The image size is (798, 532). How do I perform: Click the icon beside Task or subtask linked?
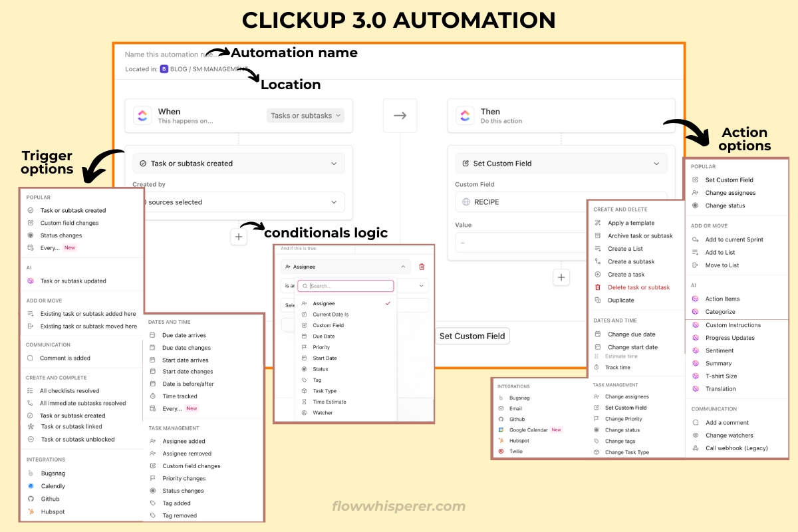click(31, 426)
